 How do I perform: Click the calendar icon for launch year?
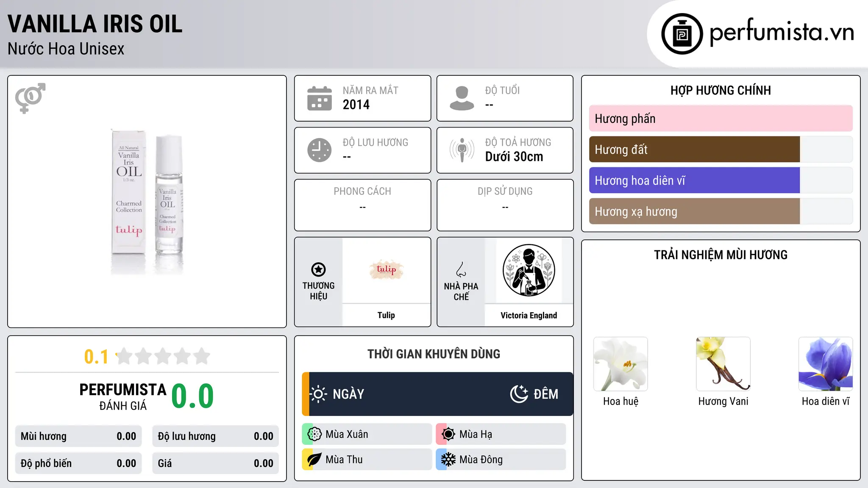[x=320, y=98]
